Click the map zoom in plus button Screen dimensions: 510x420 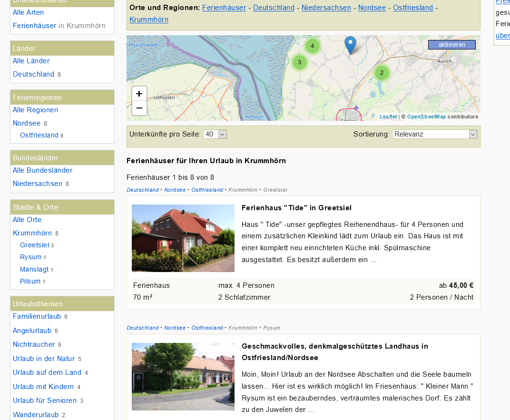(x=139, y=94)
